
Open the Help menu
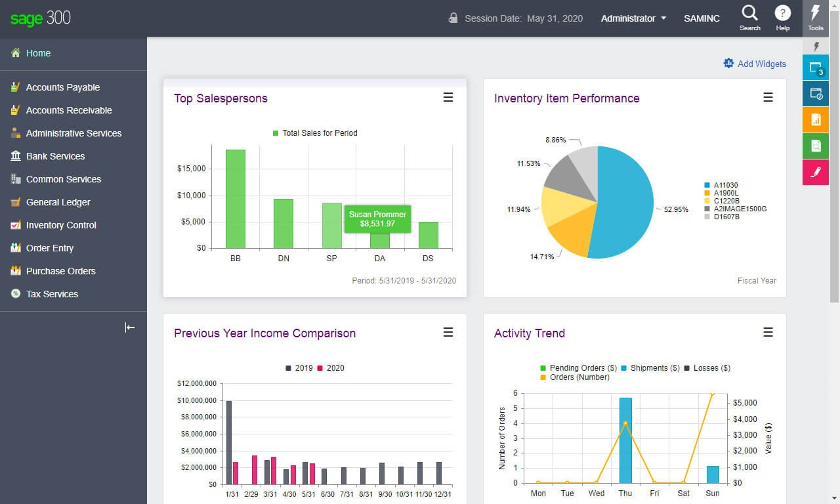[782, 16]
